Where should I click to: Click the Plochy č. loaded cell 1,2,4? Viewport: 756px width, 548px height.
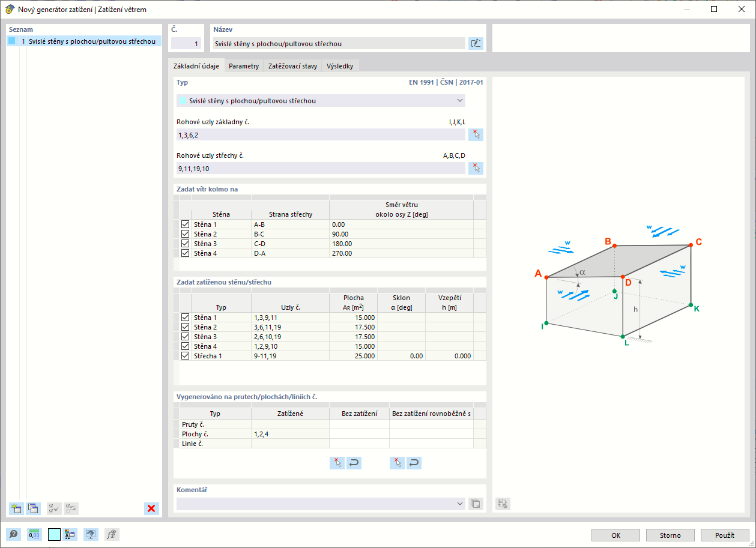tap(290, 433)
